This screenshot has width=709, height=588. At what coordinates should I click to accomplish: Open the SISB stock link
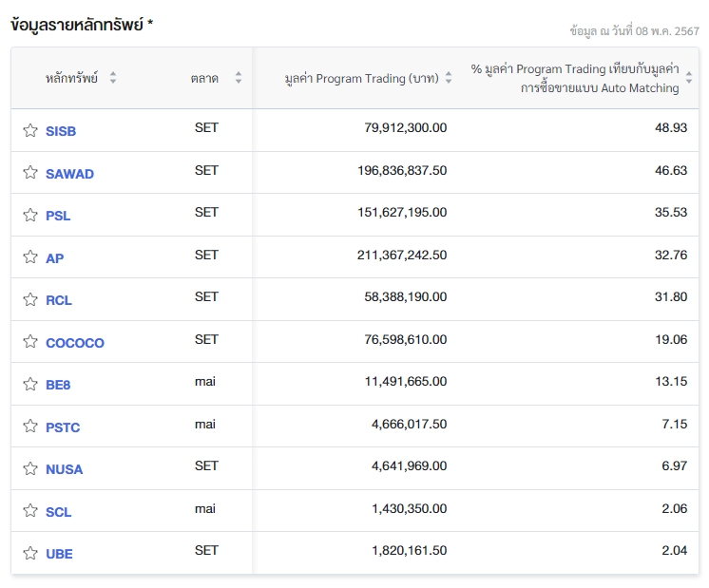(61, 131)
